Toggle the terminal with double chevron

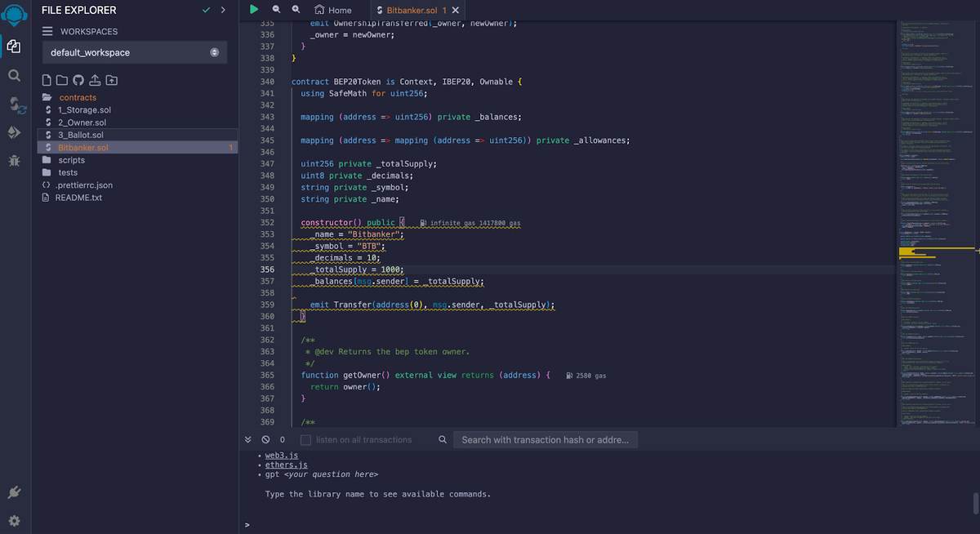tap(248, 439)
